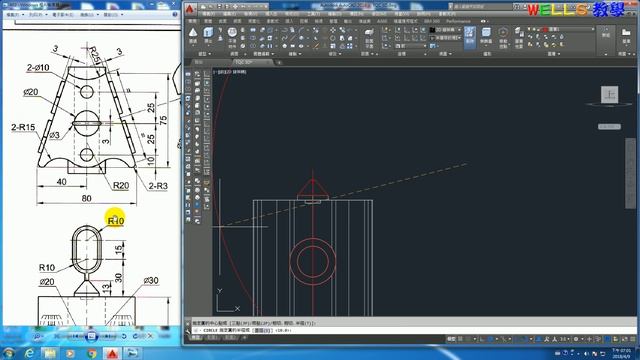Screen dimensions: 640x360
Task: Click the ViewCube top face
Action: coord(609,95)
